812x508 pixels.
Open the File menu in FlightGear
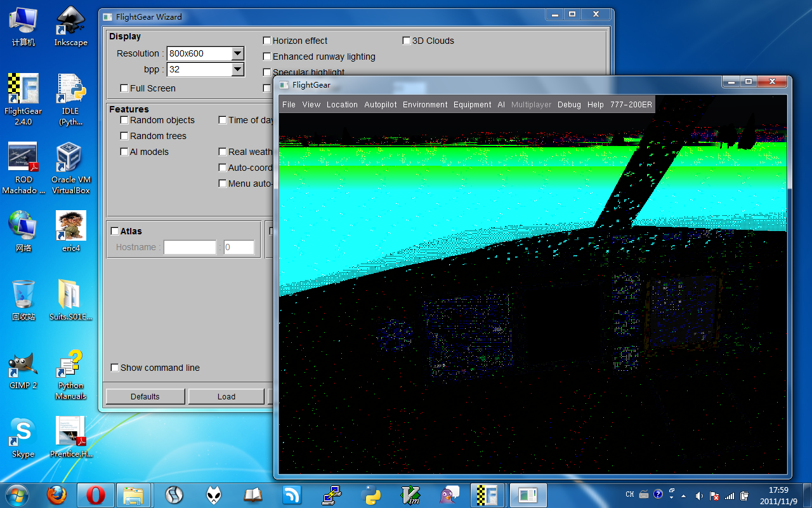(289, 105)
